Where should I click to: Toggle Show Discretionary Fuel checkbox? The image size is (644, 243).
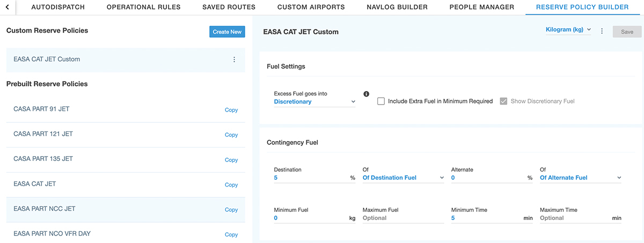click(x=503, y=101)
